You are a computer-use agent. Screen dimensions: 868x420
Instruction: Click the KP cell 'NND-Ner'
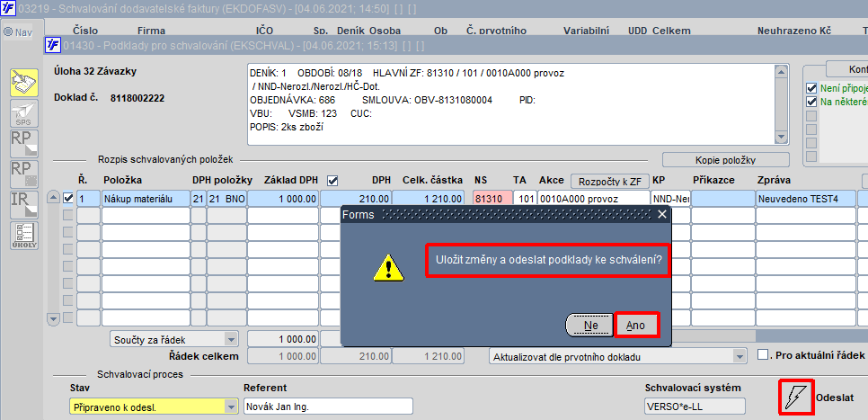[669, 199]
